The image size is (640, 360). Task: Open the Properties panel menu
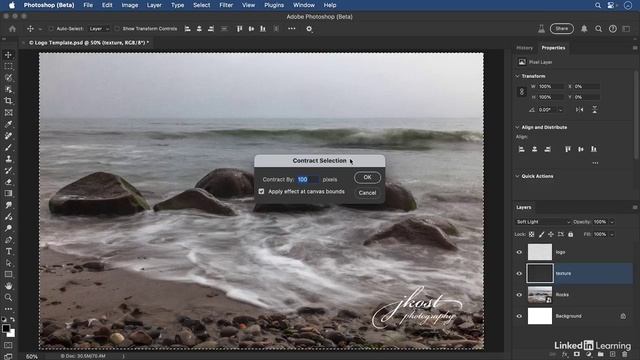pos(635,48)
